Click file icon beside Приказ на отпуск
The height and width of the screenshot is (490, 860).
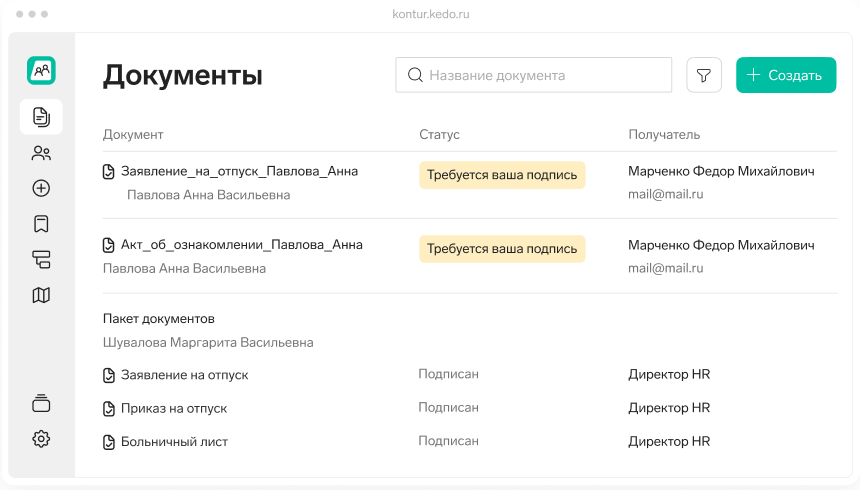tap(109, 409)
